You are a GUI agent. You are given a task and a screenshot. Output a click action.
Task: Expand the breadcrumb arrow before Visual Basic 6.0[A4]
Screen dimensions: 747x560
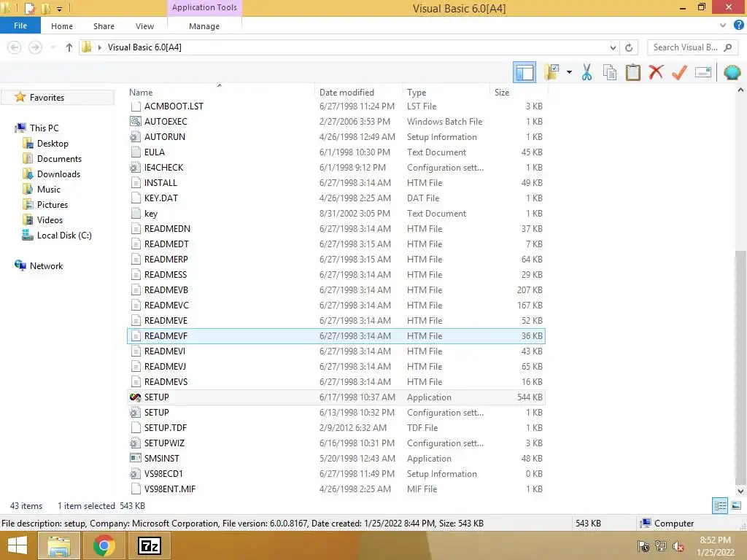click(x=99, y=47)
